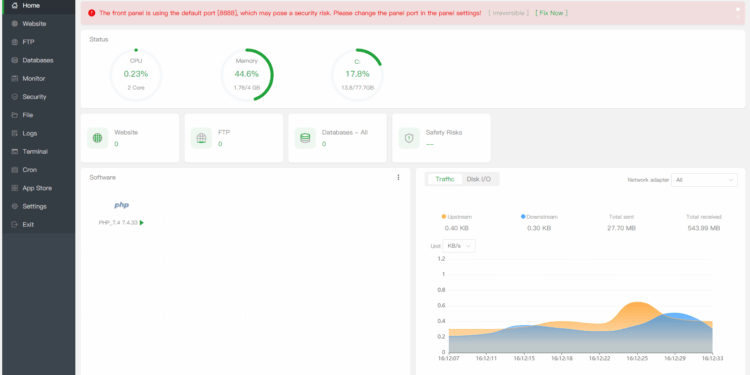This screenshot has height=375, width=750.
Task: Click the Total received 543.99 MB value
Action: coord(704,228)
